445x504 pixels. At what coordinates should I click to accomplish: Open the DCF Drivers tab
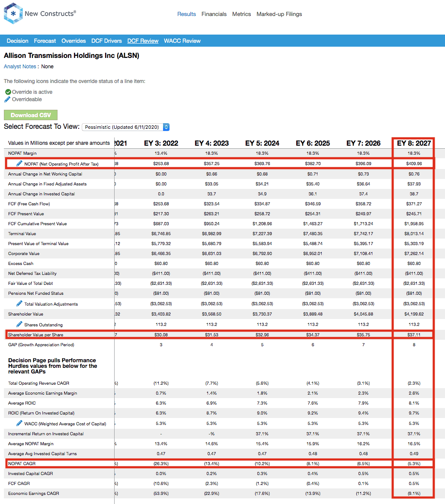point(106,41)
